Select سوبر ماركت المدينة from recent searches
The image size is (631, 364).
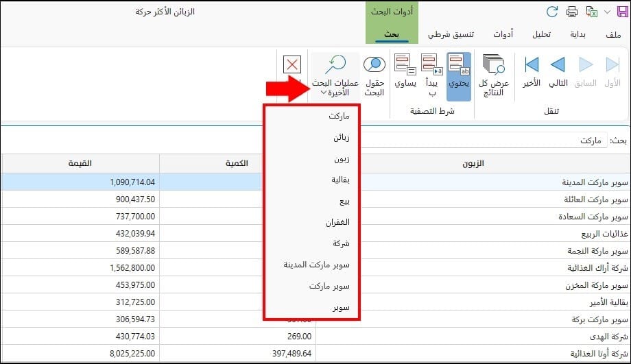pyautogui.click(x=312, y=265)
